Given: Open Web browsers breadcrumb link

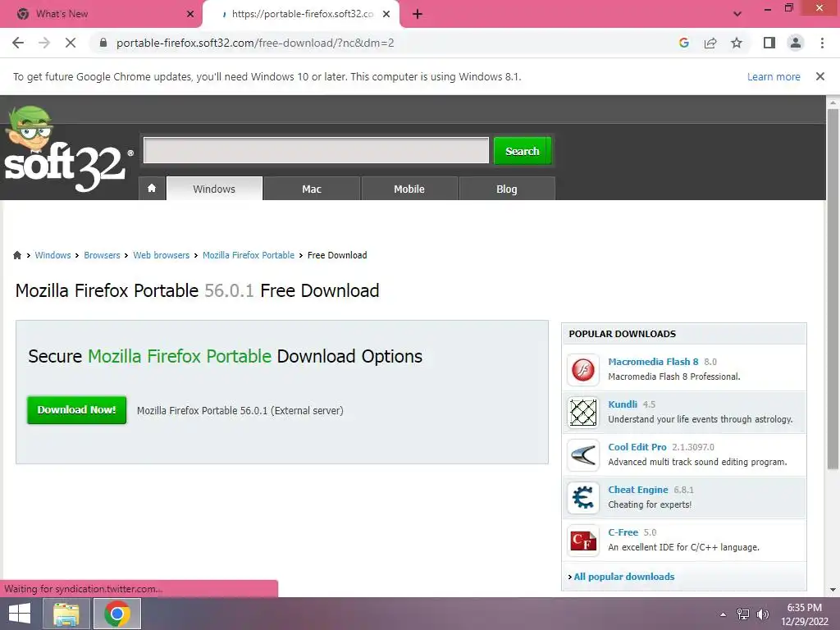Looking at the screenshot, I should (x=162, y=255).
